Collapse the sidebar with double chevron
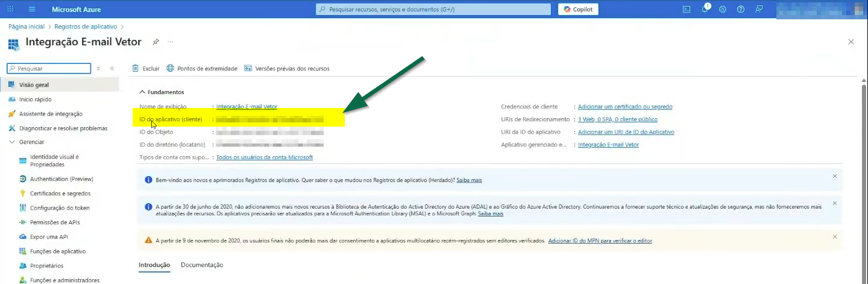This screenshot has height=284, width=868. 112,69
